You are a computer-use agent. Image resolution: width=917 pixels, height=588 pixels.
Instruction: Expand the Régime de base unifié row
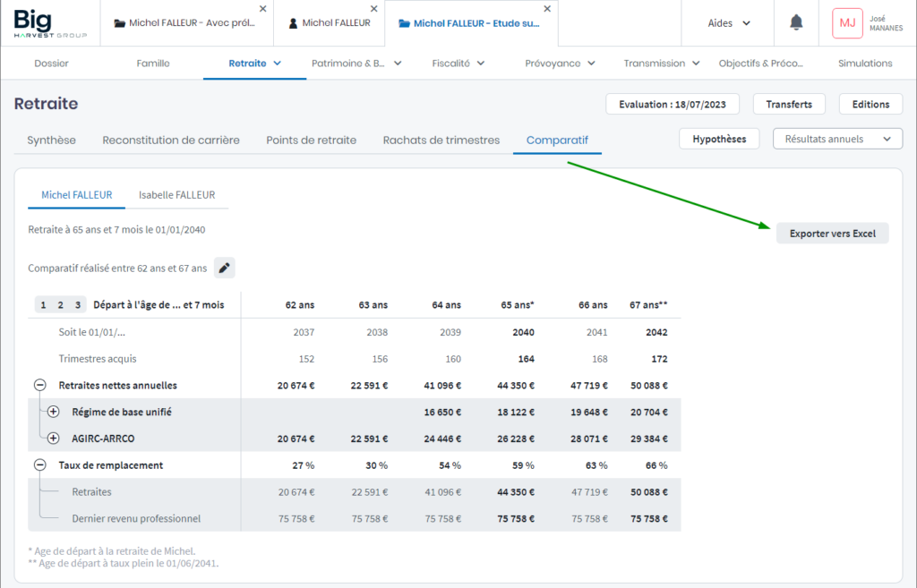coord(53,412)
